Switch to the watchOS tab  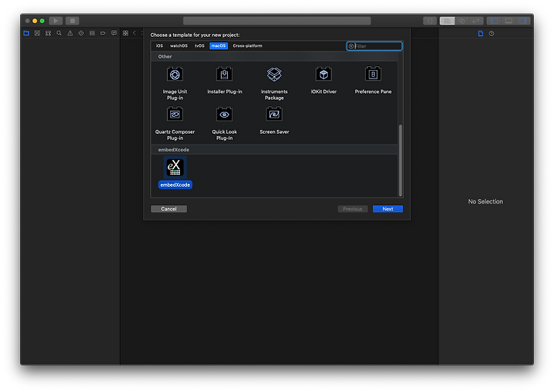(179, 46)
